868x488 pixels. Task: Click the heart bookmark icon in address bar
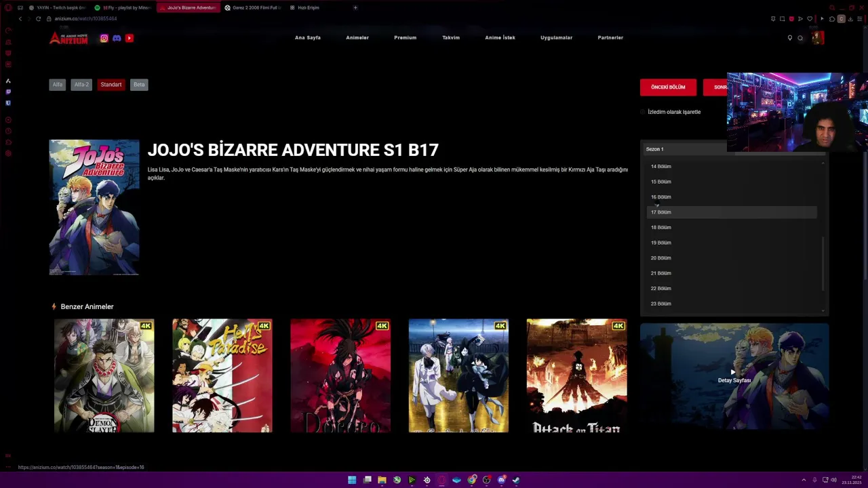pos(809,18)
